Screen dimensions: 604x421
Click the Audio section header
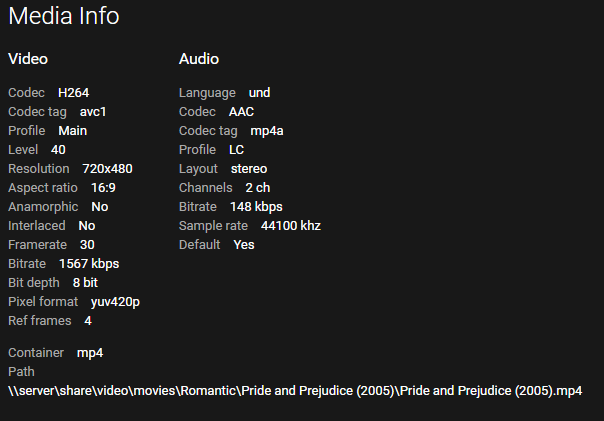[x=199, y=59]
